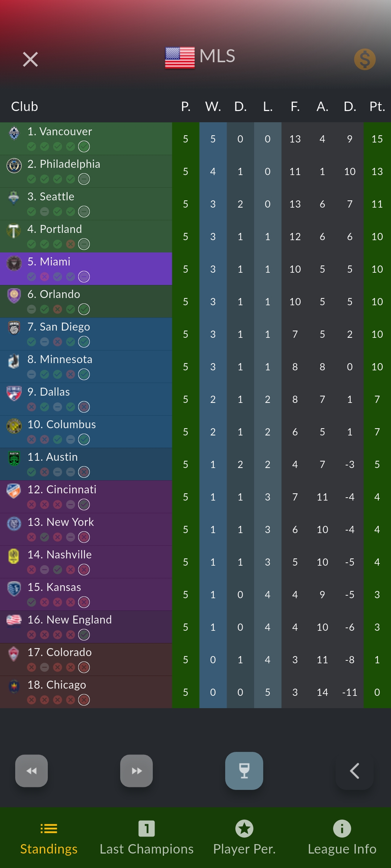Select the Austin club logo
391x868 pixels.
coord(14,459)
